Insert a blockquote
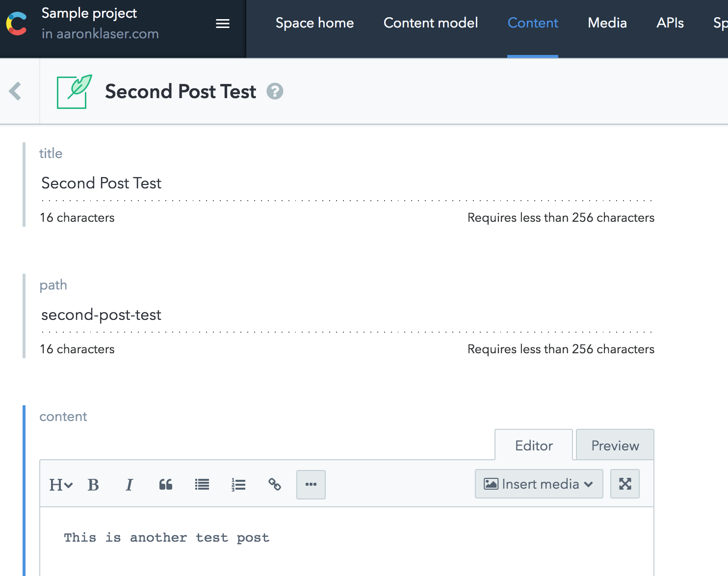Viewport: 728px width, 576px height. click(x=166, y=485)
